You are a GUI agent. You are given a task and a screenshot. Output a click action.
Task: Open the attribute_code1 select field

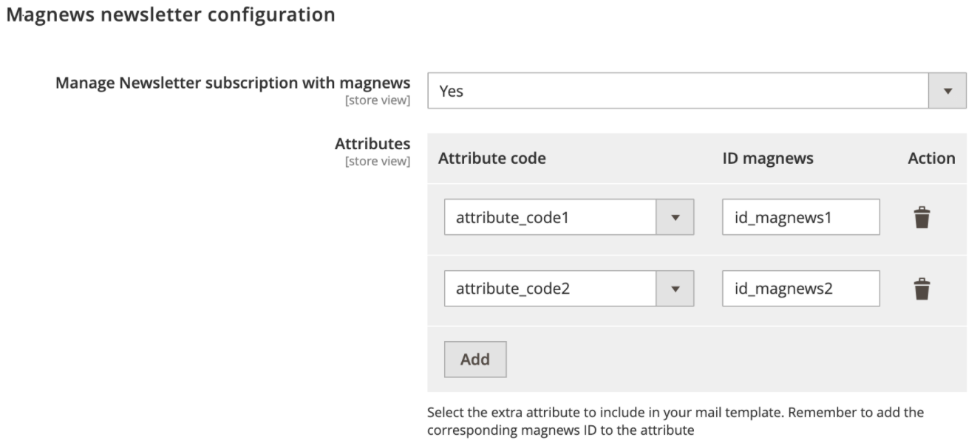pyautogui.click(x=551, y=218)
